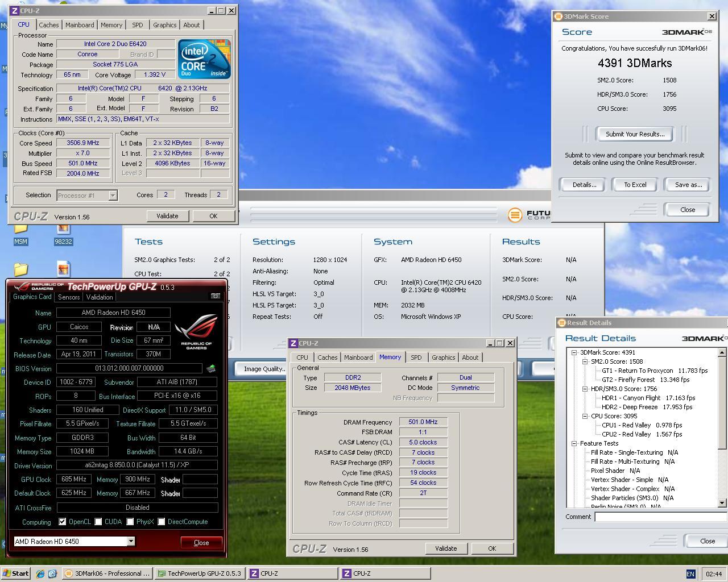Viewport: 728px width, 582px height.
Task: Toggle the DirectCompute checkbox in GPU-Z
Action: click(162, 522)
